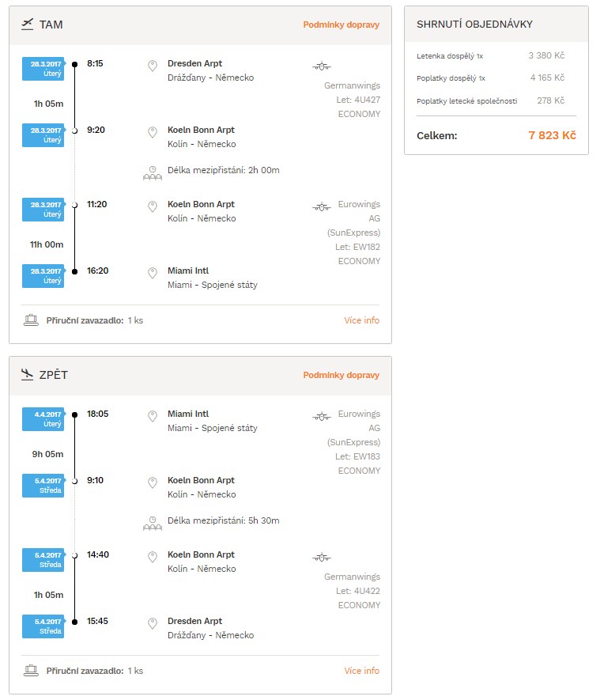
Task: Click the airplane icon next to Eurowings EW182
Action: pos(322,206)
